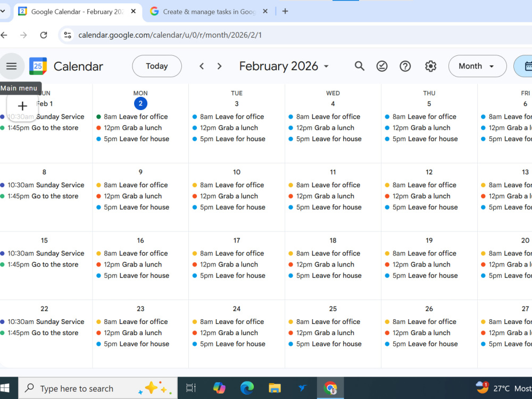
Task: Go to next month arrow
Action: pyautogui.click(x=220, y=66)
